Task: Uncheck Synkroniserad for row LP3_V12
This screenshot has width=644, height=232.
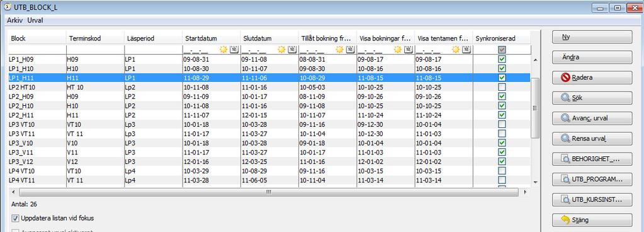Action: pyautogui.click(x=502, y=161)
